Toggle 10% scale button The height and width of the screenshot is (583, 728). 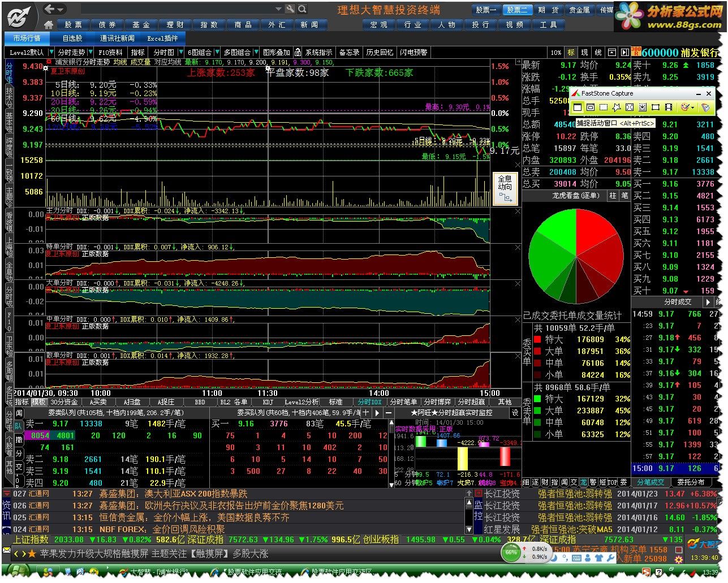[556, 53]
